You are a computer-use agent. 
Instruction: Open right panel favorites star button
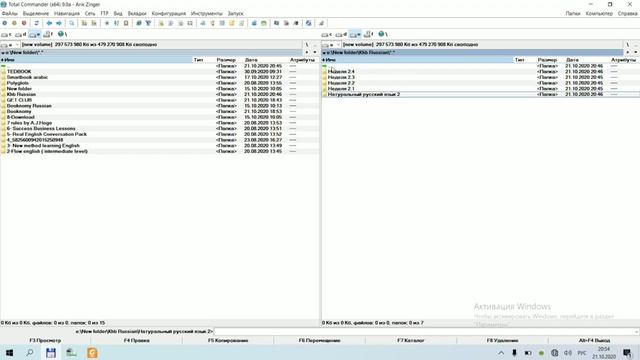[x=628, y=52]
